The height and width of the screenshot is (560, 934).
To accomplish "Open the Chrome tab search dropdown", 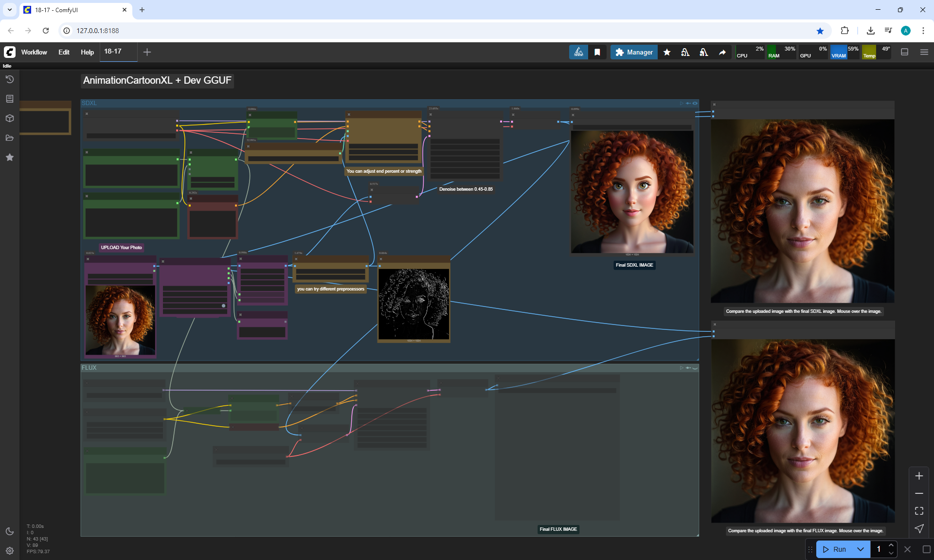I will click(x=10, y=10).
